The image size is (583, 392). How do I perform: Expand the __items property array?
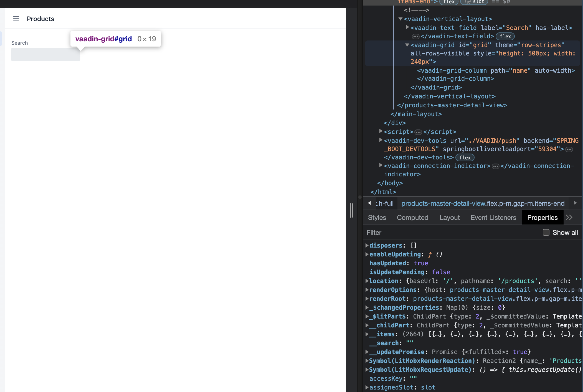(367, 334)
